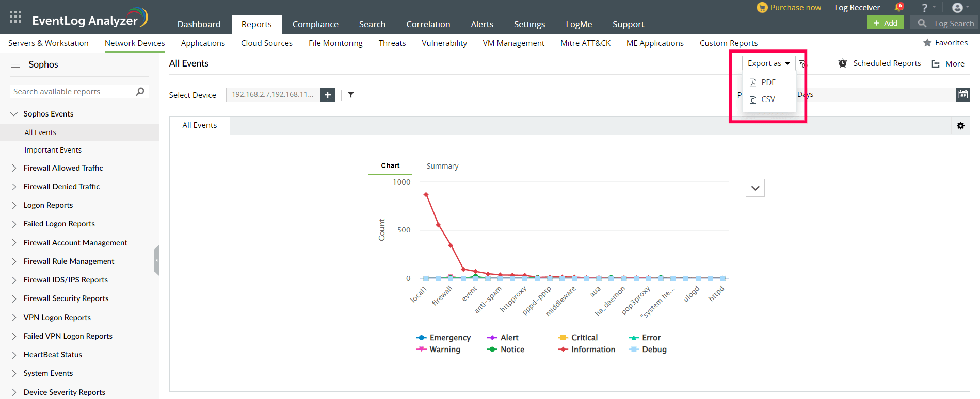Click the filter funnel icon
The height and width of the screenshot is (399, 980).
click(x=351, y=95)
